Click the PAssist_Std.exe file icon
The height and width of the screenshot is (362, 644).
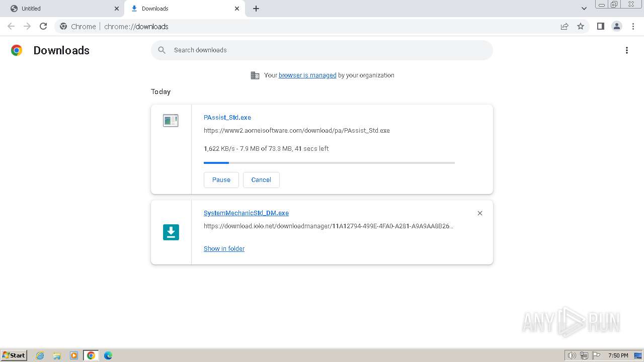pyautogui.click(x=171, y=120)
